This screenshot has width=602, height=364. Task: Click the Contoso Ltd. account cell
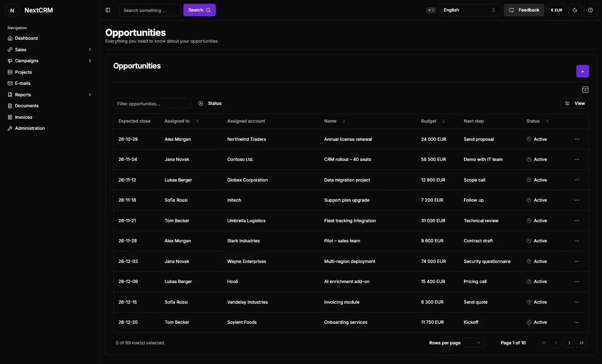coord(240,159)
